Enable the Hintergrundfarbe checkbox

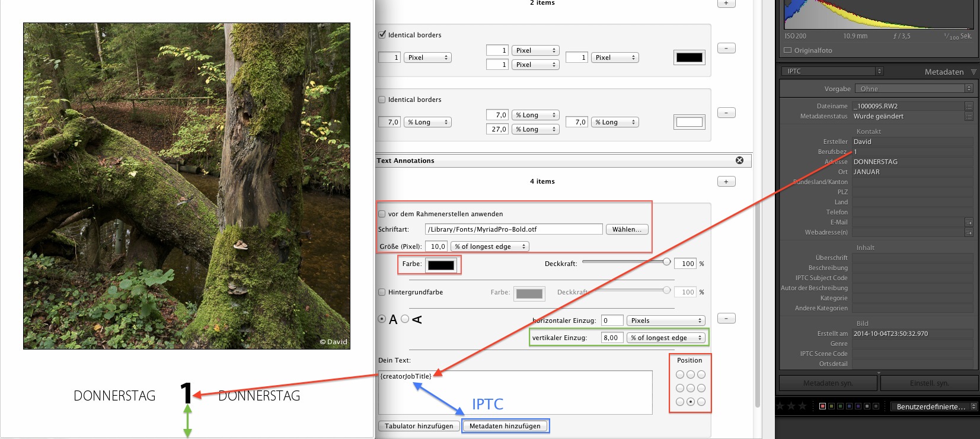[x=382, y=292]
